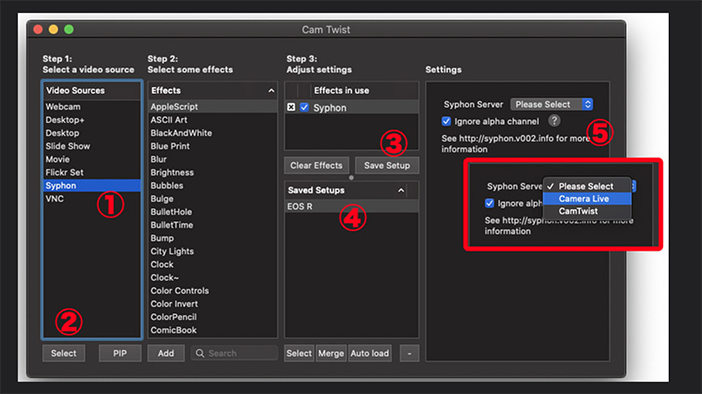Click the Save Setup button
Image resolution: width=702 pixels, height=394 pixels.
[387, 165]
